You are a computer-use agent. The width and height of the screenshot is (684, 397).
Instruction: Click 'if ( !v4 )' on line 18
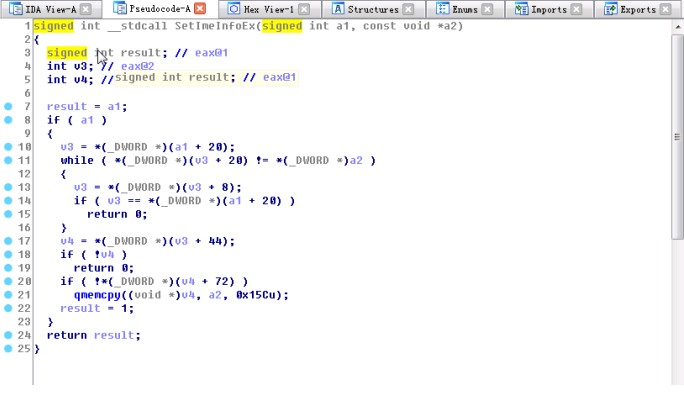pos(93,255)
